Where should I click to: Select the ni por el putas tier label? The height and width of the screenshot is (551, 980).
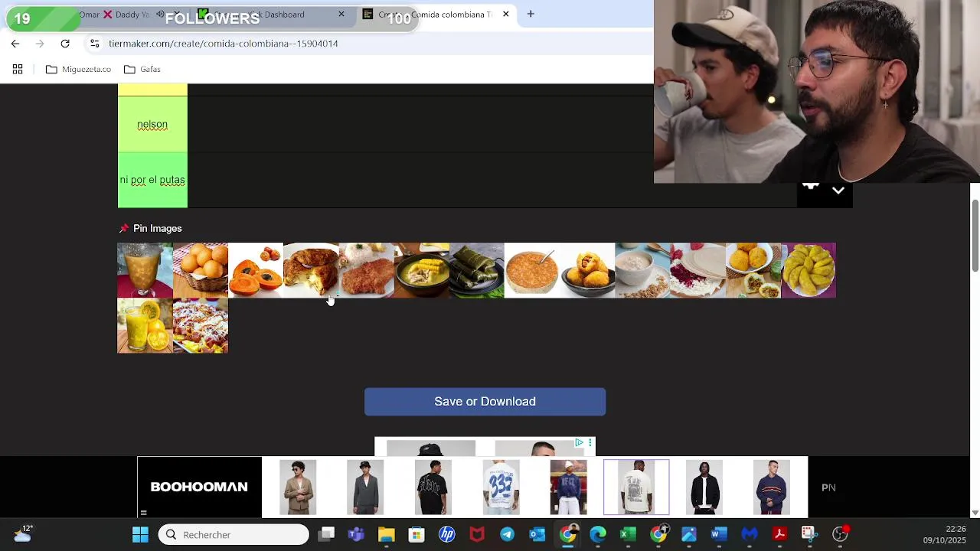tap(152, 180)
